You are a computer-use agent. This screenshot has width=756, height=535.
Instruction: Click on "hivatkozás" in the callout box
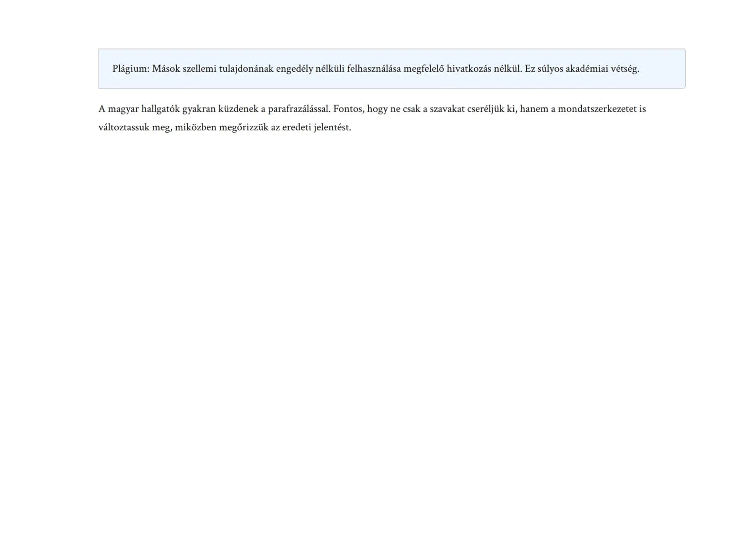pos(469,69)
